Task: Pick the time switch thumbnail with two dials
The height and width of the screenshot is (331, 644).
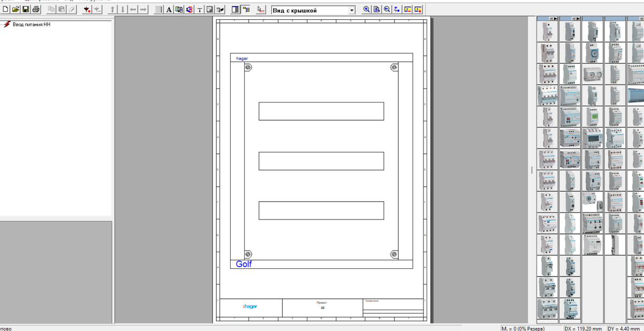Action: [x=592, y=75]
